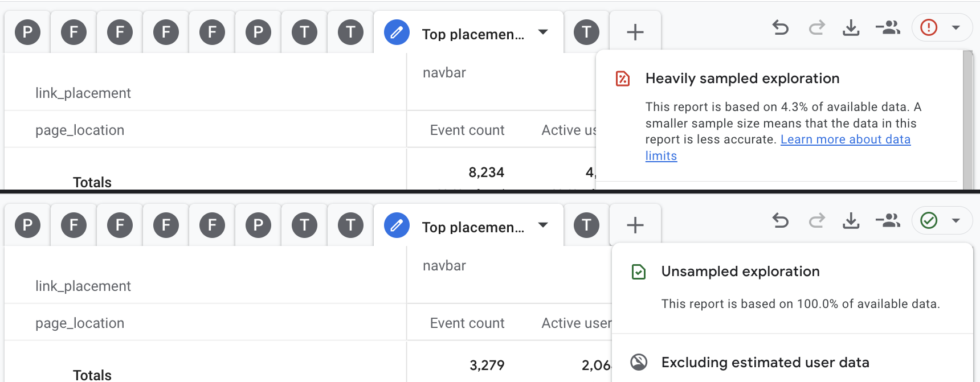Click the Unsampled exploration document icon
The image size is (980, 382).
point(639,272)
